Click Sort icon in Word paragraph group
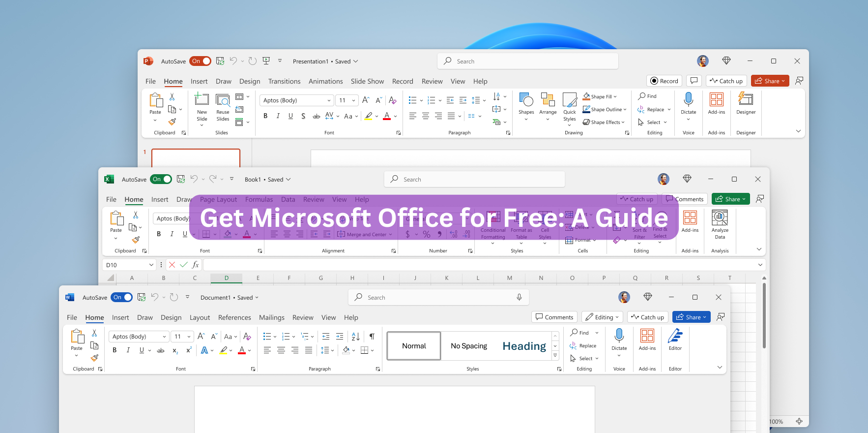 coord(356,337)
